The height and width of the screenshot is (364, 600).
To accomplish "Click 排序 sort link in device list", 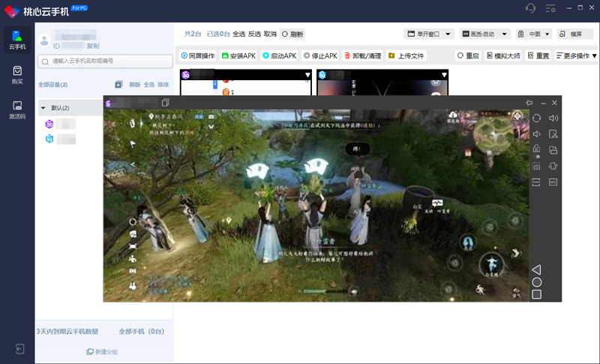I will point(163,85).
